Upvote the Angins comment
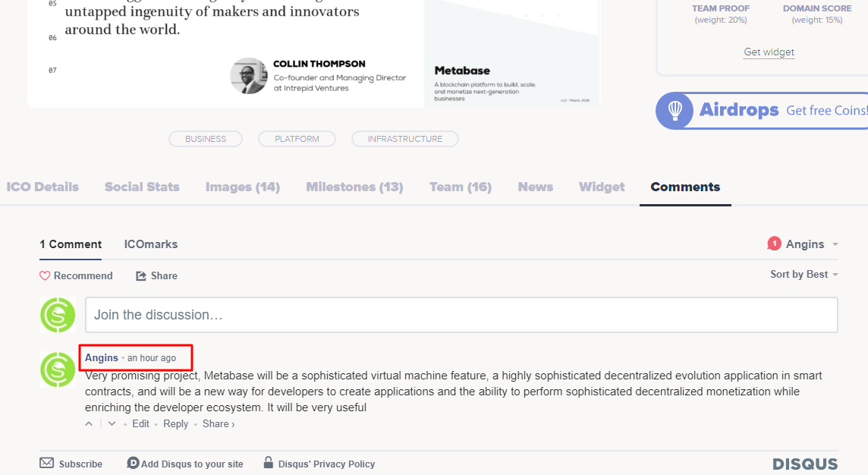868x475 pixels. pyautogui.click(x=89, y=424)
